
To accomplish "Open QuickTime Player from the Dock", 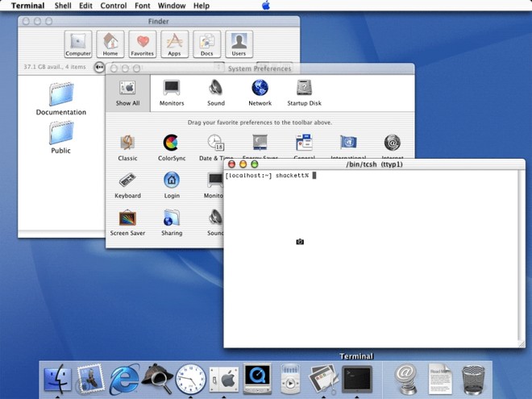I will click(x=257, y=378).
